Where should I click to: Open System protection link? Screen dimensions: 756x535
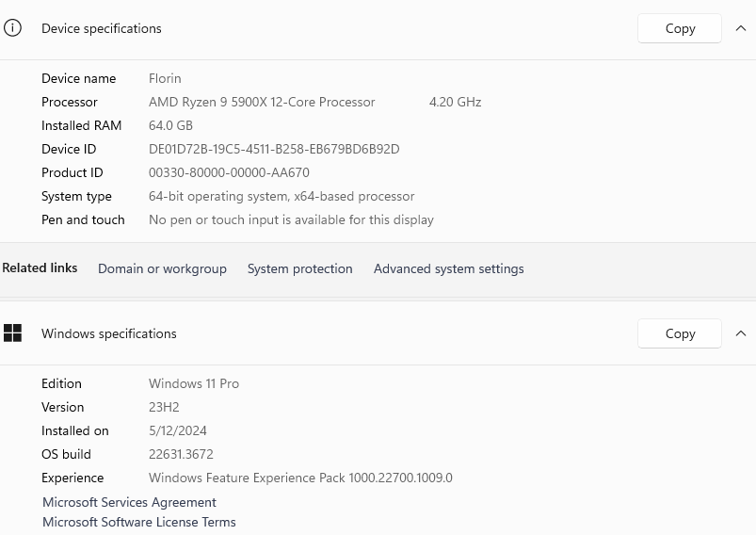(299, 268)
